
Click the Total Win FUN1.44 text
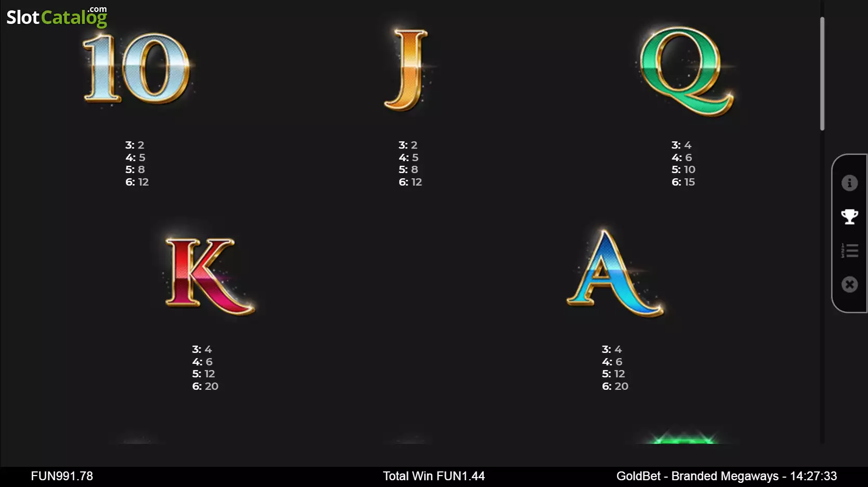[x=434, y=476]
